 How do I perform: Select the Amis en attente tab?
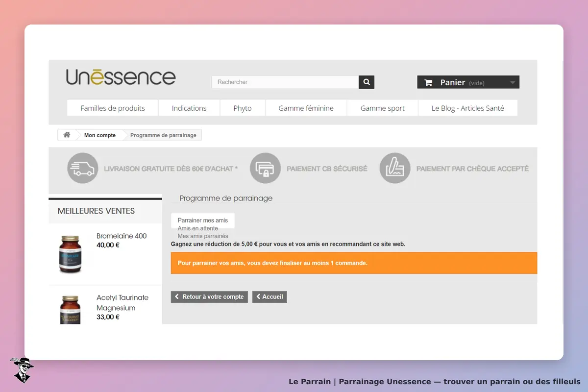(198, 228)
